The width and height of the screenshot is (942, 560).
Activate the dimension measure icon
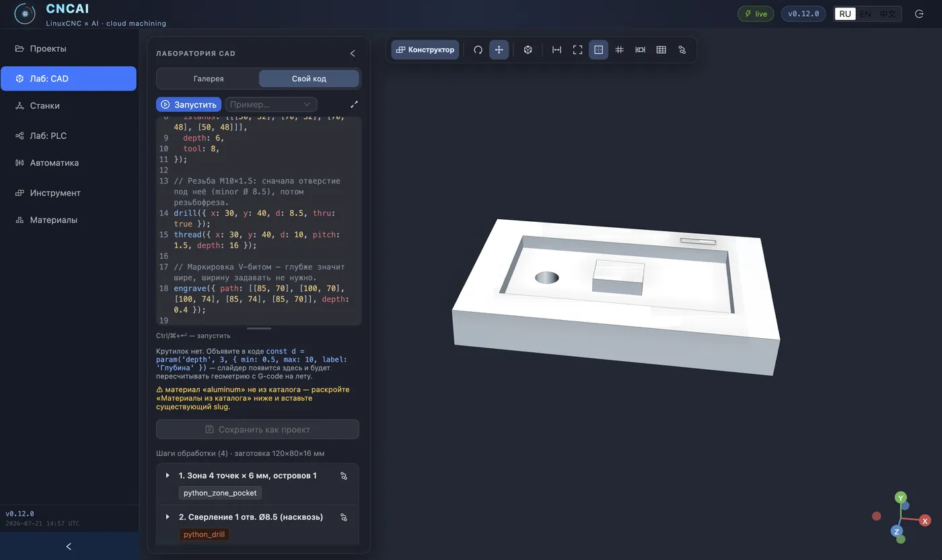pos(556,50)
